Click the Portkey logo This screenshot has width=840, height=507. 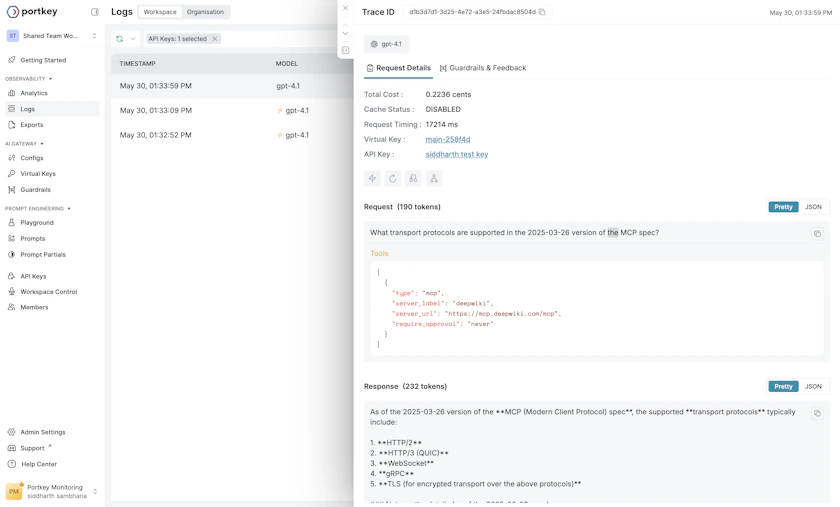pyautogui.click(x=32, y=11)
